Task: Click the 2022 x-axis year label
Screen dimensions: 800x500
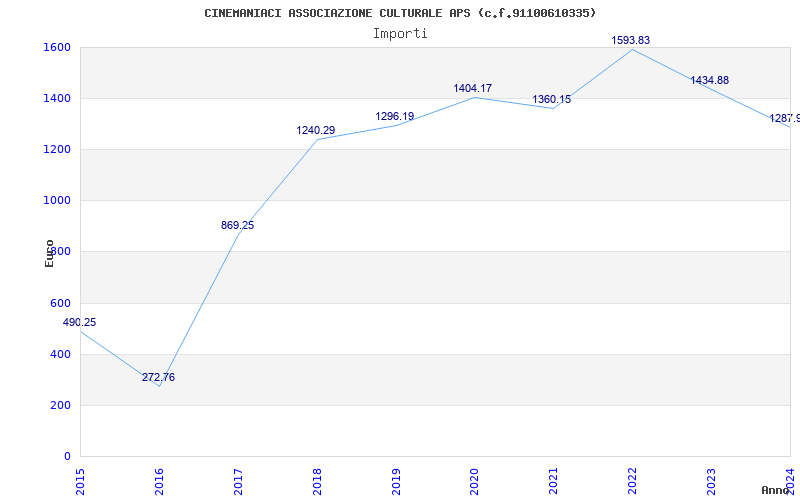Action: 632,481
